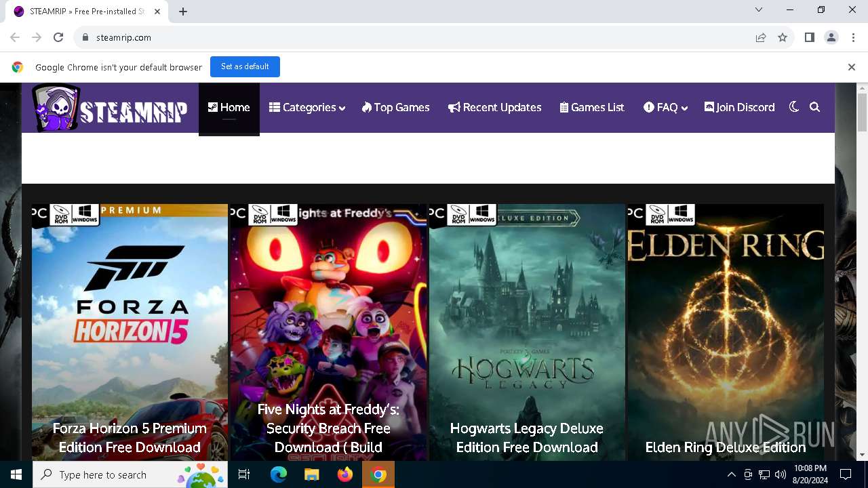Open the Windows Start menu
The height and width of the screenshot is (488, 868).
tap(16, 474)
